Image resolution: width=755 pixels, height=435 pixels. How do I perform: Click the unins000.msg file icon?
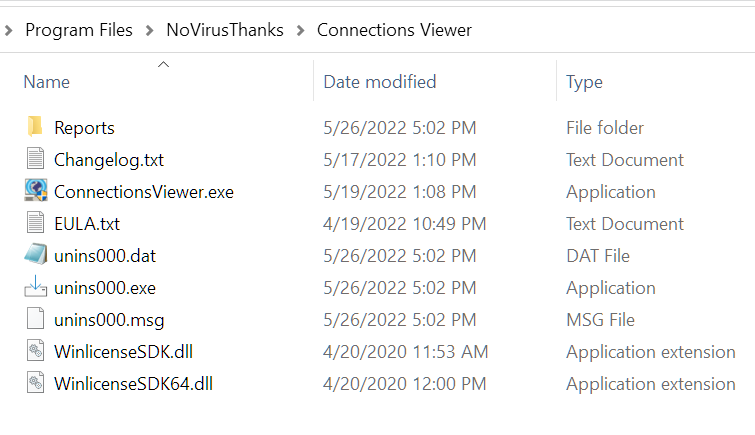click(x=35, y=319)
